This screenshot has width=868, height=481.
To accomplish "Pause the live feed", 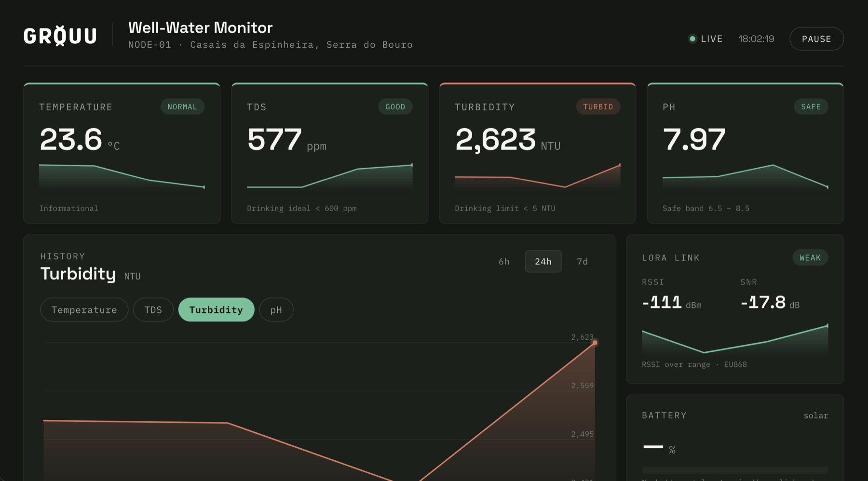I will point(816,39).
